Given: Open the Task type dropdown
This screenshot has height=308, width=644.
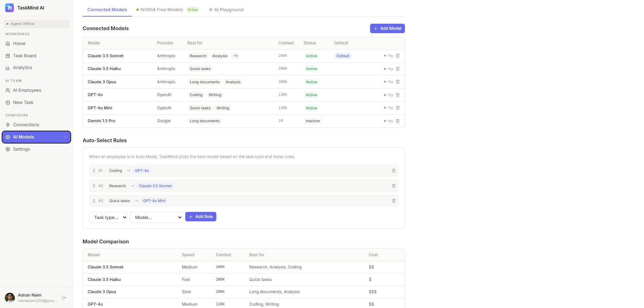Looking at the screenshot, I should (108, 217).
